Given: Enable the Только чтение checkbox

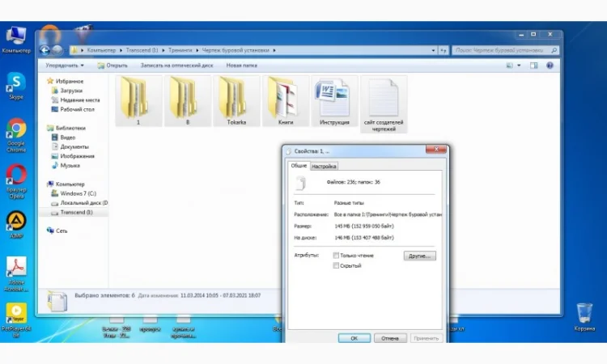Looking at the screenshot, I should (x=336, y=256).
